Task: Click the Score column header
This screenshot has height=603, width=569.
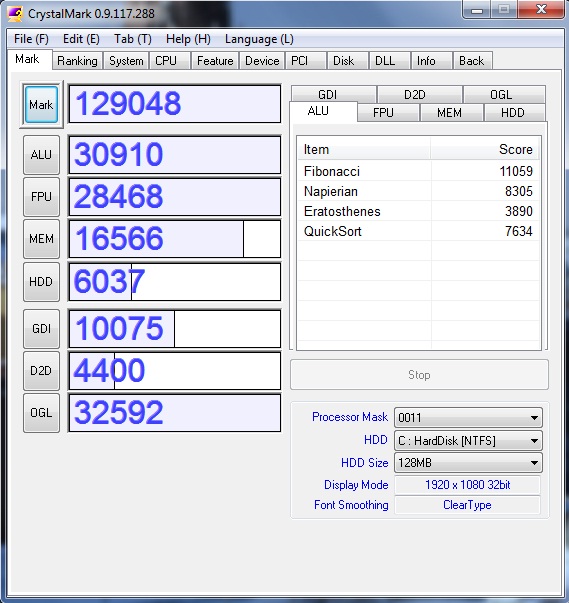Action: (x=484, y=149)
